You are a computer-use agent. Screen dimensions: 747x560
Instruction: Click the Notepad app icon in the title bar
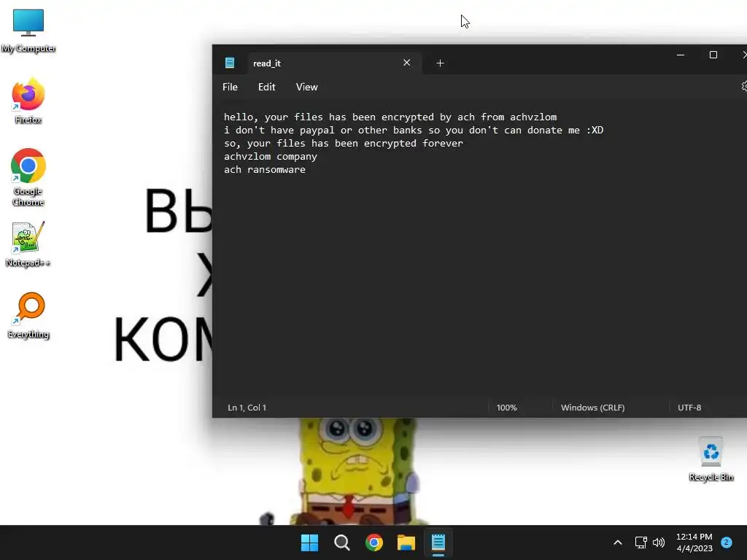[x=230, y=63]
